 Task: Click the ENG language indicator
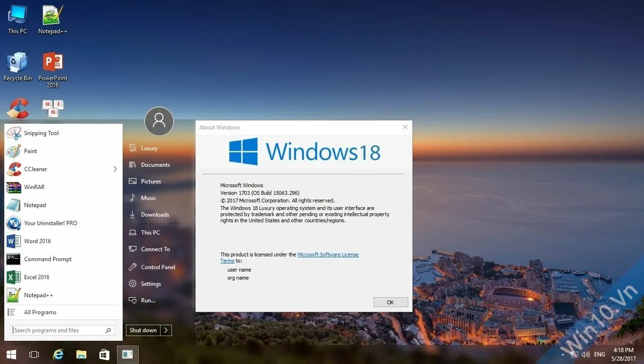pos(599,355)
